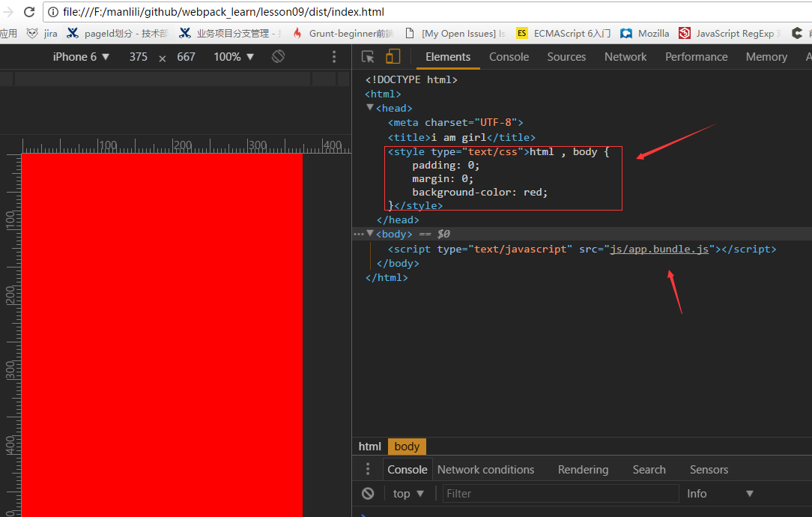Select the meta charset line
The image size is (812, 517).
tap(455, 122)
